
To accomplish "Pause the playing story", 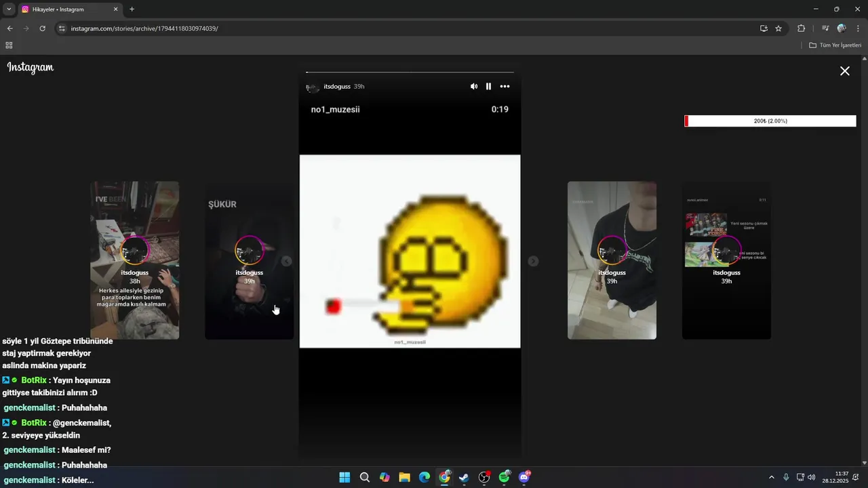I will [488, 87].
